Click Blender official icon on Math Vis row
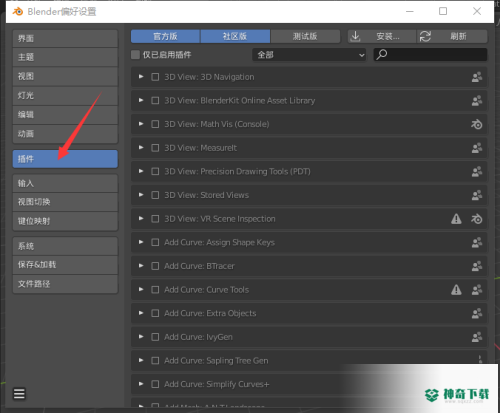The height and width of the screenshot is (413, 500). click(x=477, y=124)
